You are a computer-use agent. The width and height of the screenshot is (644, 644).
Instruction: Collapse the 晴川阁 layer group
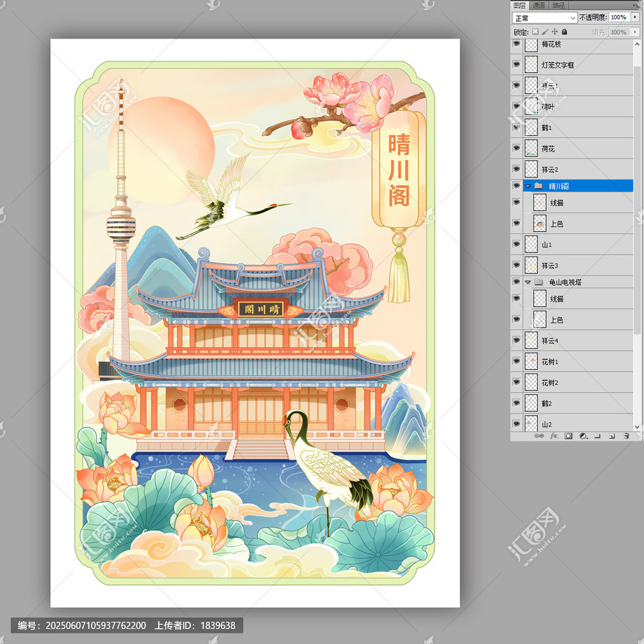(x=528, y=186)
